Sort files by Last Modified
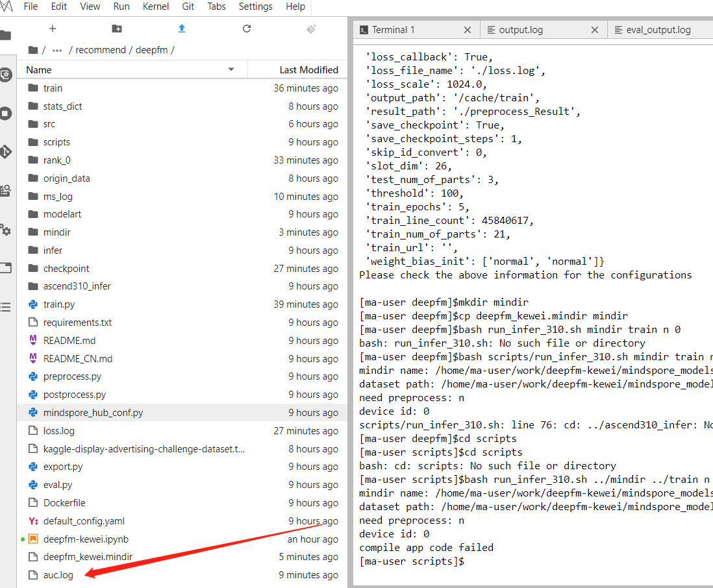 click(297, 70)
